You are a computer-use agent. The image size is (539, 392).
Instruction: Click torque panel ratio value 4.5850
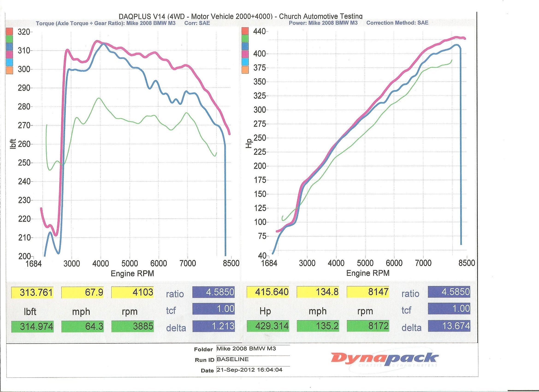pos(213,292)
